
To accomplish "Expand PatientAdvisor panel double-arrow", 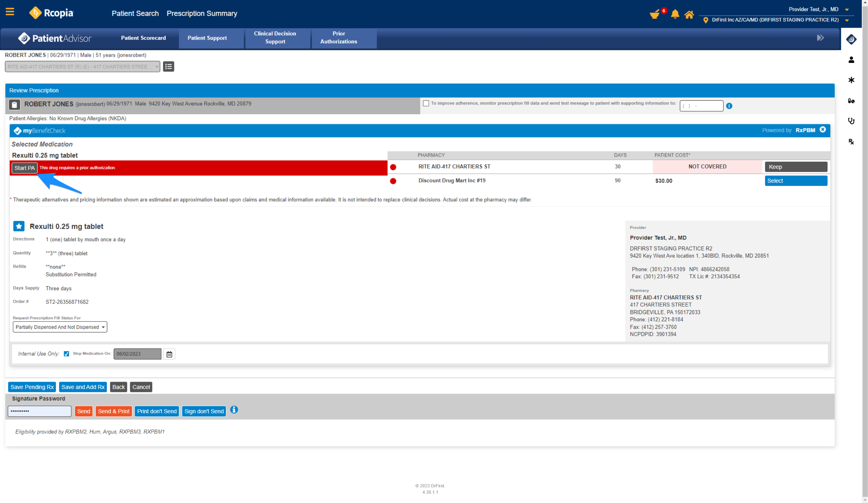I will click(x=820, y=38).
